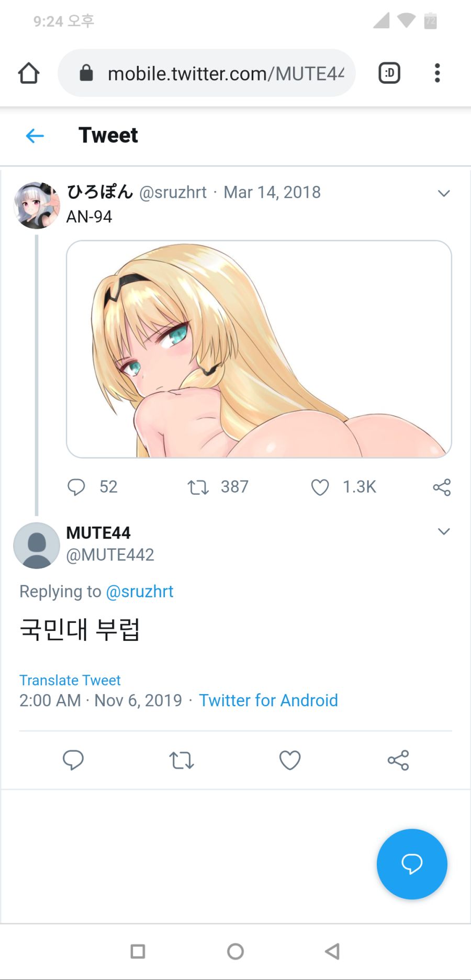Open options menu on ひろぽん's tweet
The height and width of the screenshot is (980, 471).
coord(444,193)
